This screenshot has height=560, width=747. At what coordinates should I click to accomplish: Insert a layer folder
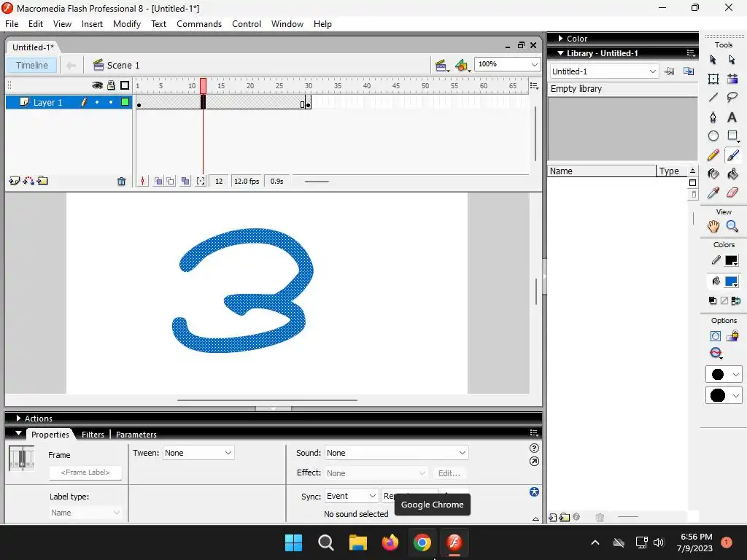(x=42, y=181)
